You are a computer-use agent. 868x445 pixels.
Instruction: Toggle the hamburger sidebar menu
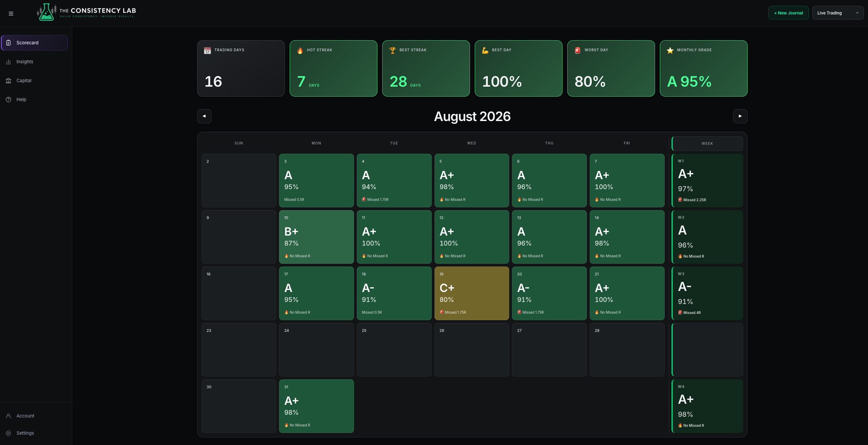point(11,13)
